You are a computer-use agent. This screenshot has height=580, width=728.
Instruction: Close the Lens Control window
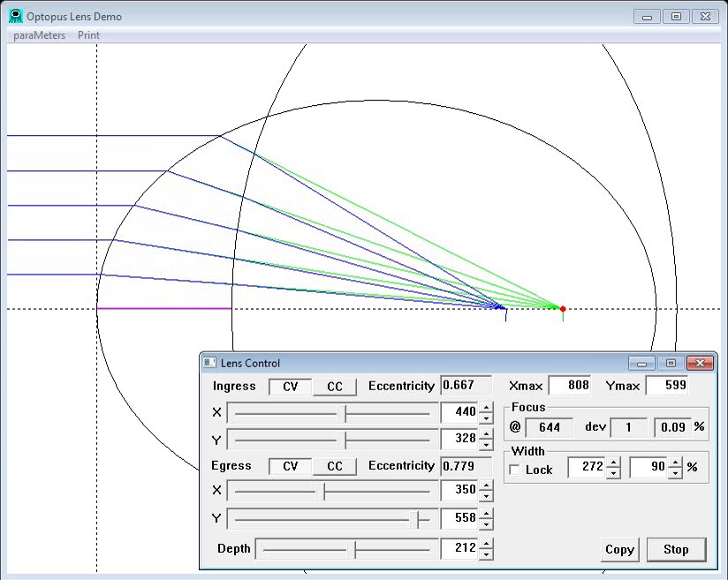pyautogui.click(x=700, y=364)
